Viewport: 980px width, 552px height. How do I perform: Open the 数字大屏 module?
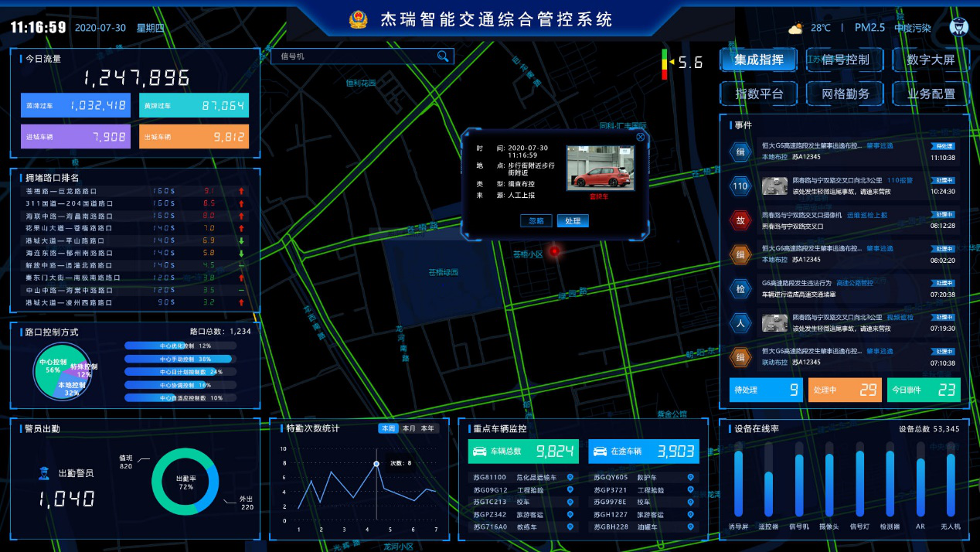click(x=931, y=60)
